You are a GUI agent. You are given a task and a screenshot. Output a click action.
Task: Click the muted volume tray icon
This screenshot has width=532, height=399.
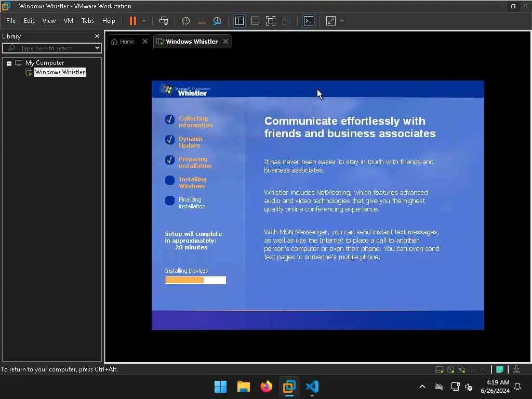[x=469, y=387]
